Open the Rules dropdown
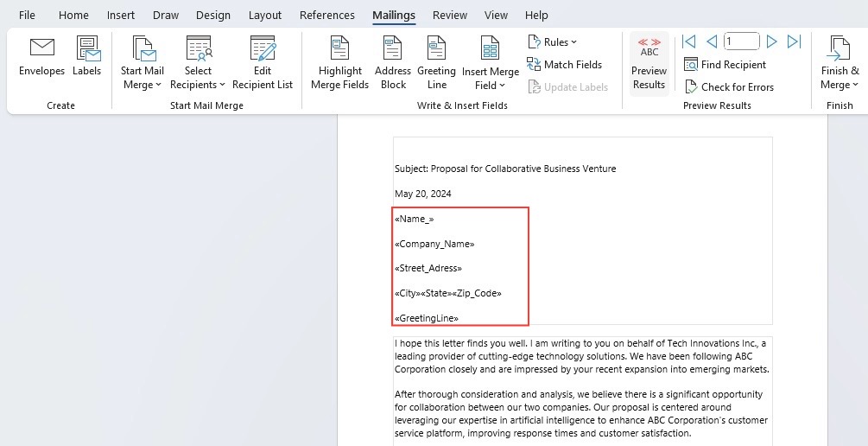868x446 pixels. pos(553,42)
